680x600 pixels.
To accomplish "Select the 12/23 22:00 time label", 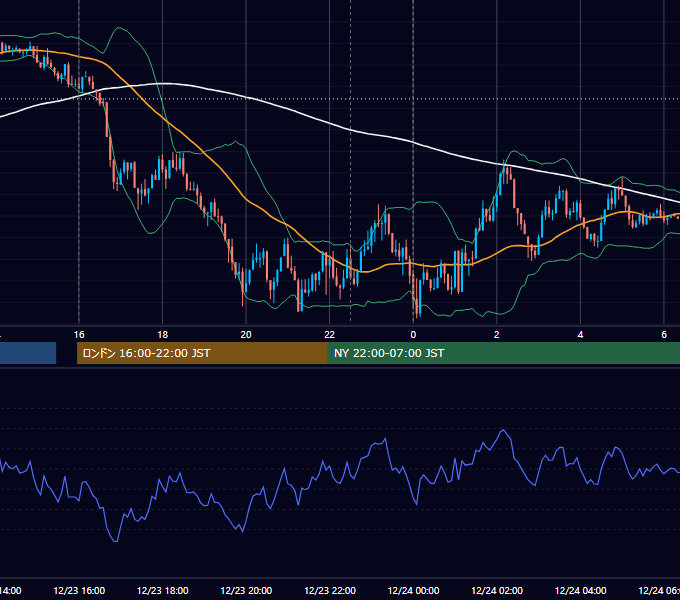I will click(330, 590).
